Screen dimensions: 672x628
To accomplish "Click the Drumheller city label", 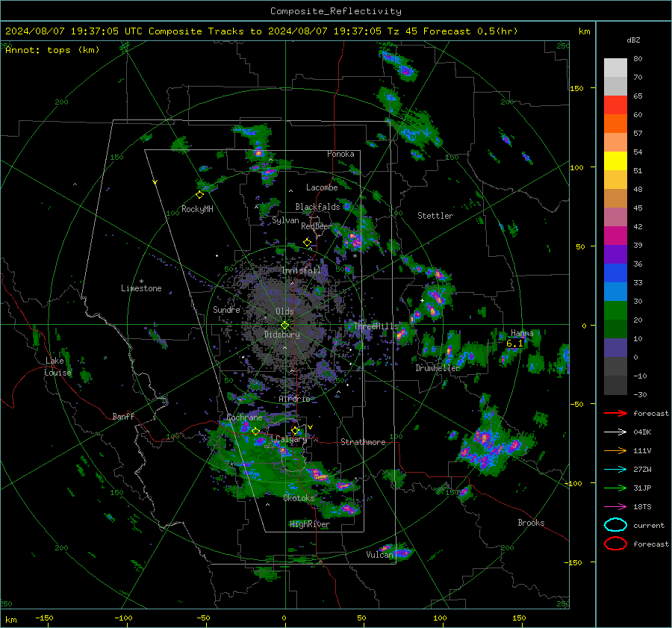I will [438, 368].
